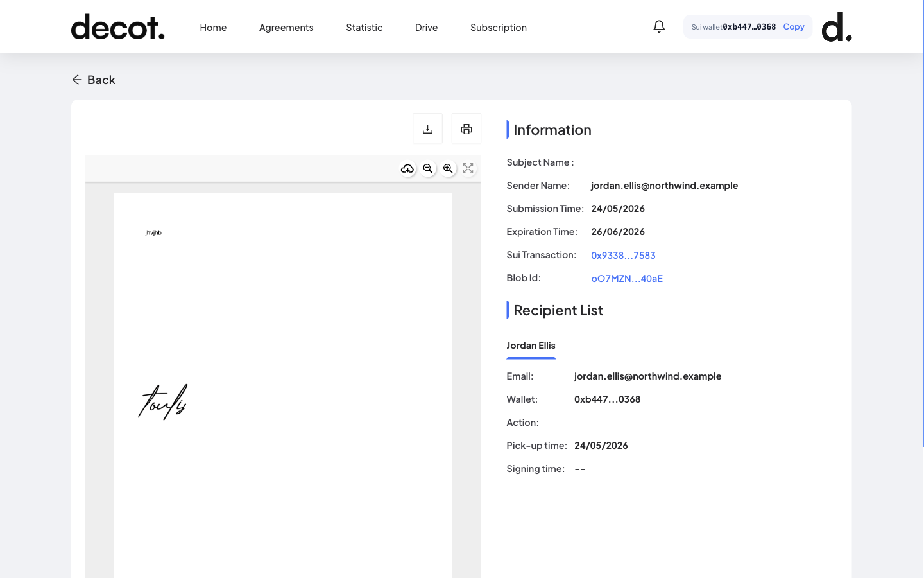Open the Drive page
The image size is (924, 578).
pos(427,27)
